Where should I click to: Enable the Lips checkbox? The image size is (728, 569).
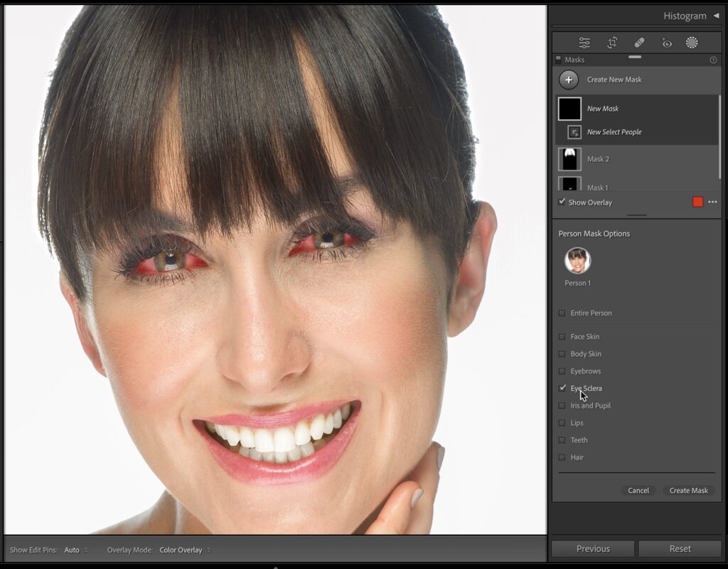point(562,423)
